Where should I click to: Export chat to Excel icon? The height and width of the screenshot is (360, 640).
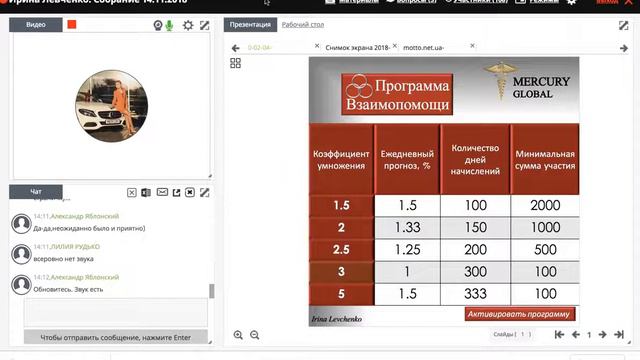(x=146, y=192)
